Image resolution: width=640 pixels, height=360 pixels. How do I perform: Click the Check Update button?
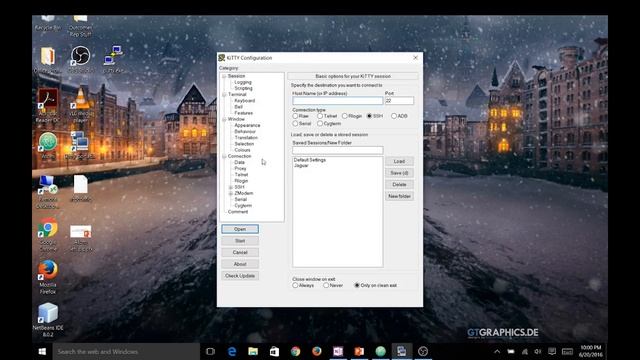240,276
